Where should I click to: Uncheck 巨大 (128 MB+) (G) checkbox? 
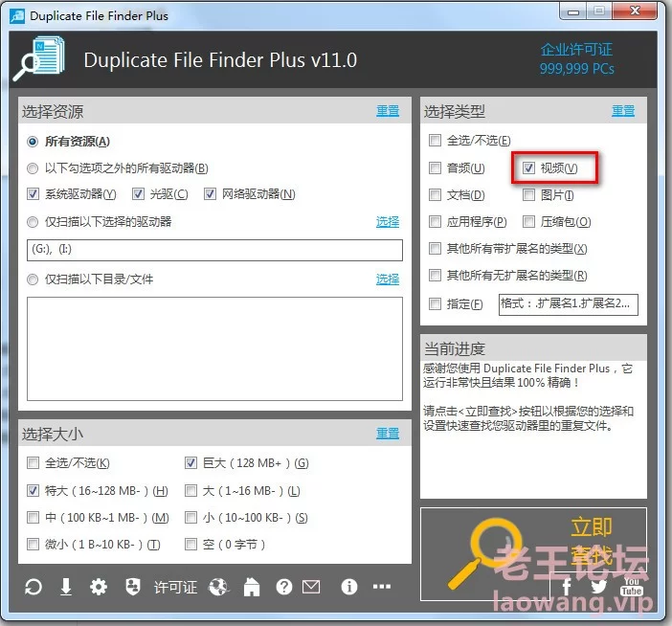point(190,463)
